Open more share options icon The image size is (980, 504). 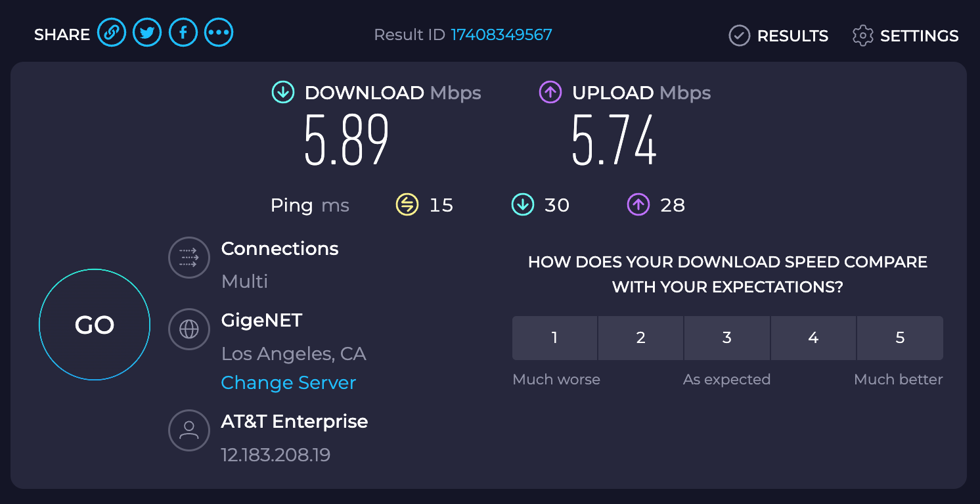click(219, 33)
